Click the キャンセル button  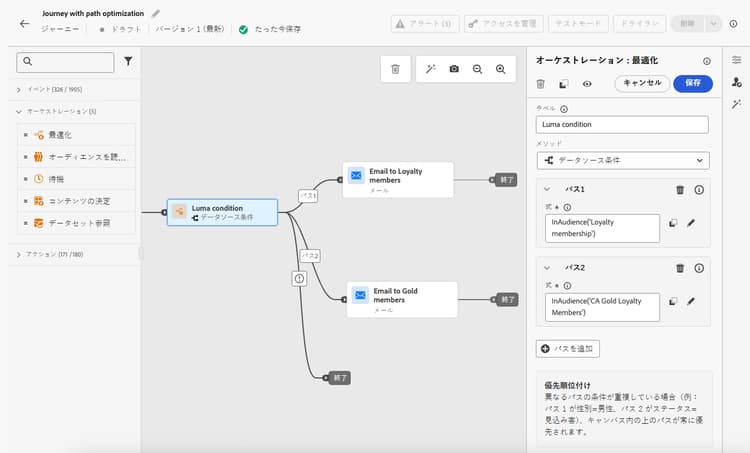(x=642, y=83)
